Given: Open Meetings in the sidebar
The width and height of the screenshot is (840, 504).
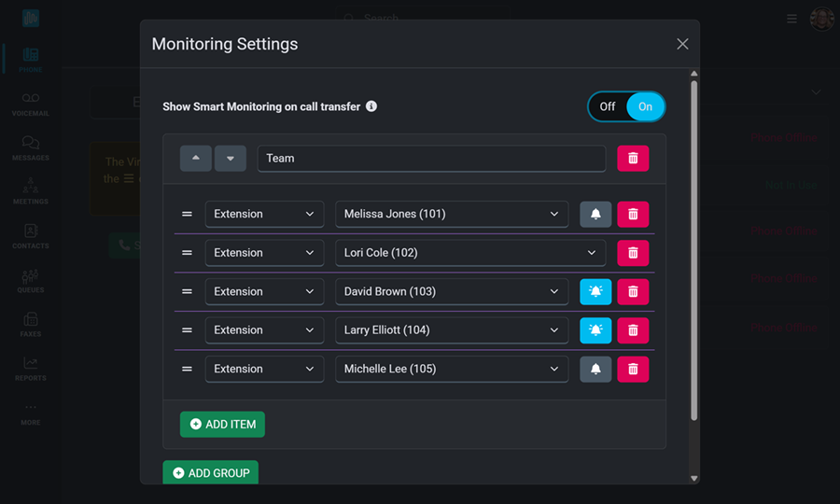Looking at the screenshot, I should (31, 192).
